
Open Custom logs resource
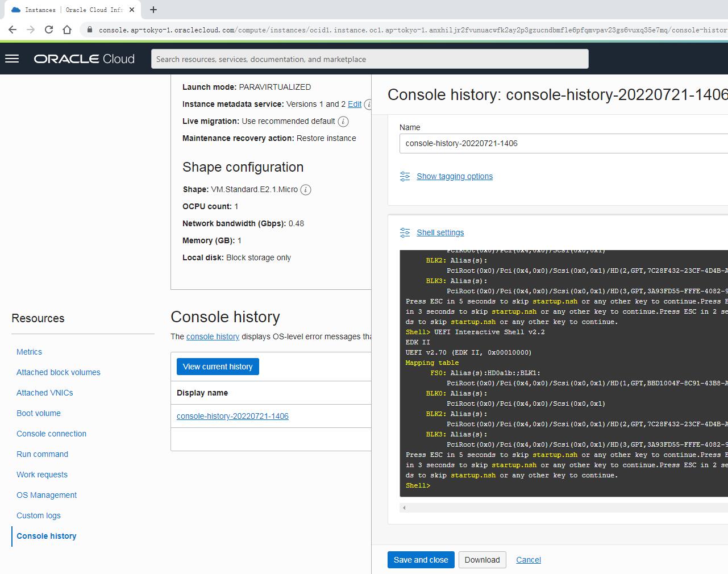click(x=39, y=515)
